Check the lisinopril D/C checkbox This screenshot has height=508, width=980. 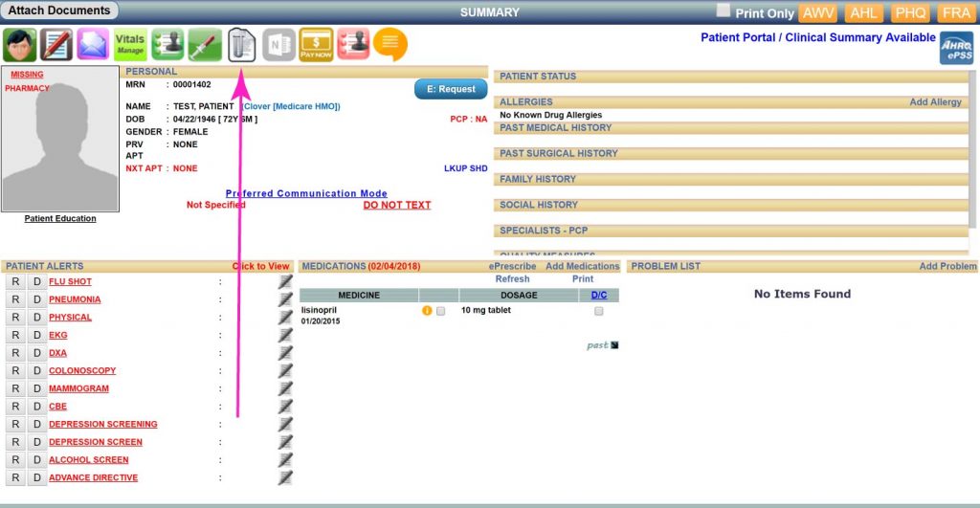[x=599, y=311]
